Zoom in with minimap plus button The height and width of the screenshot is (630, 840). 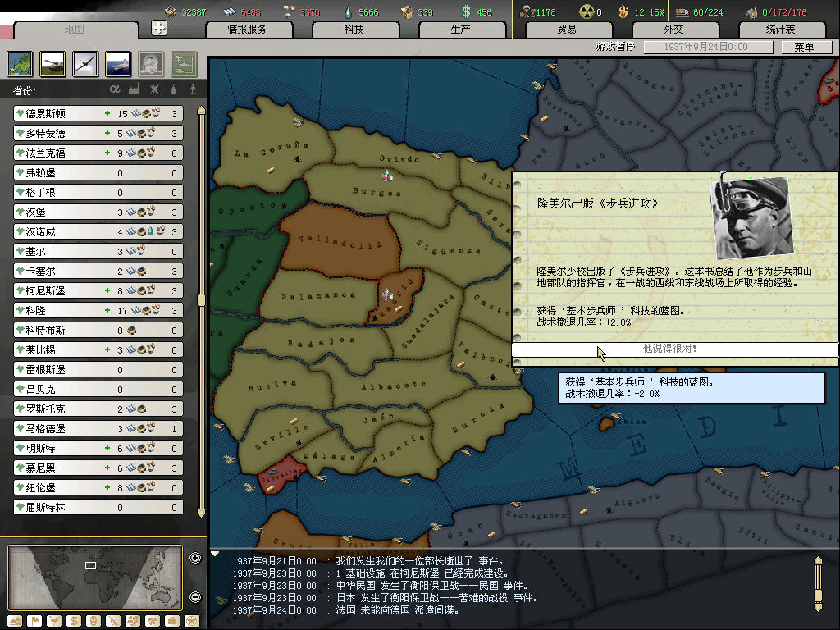coord(195,559)
